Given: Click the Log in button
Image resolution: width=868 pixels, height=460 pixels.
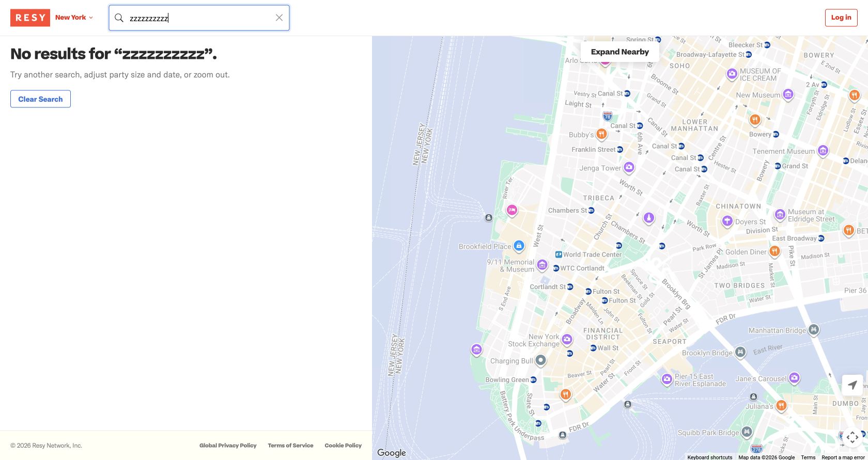Looking at the screenshot, I should (x=841, y=18).
